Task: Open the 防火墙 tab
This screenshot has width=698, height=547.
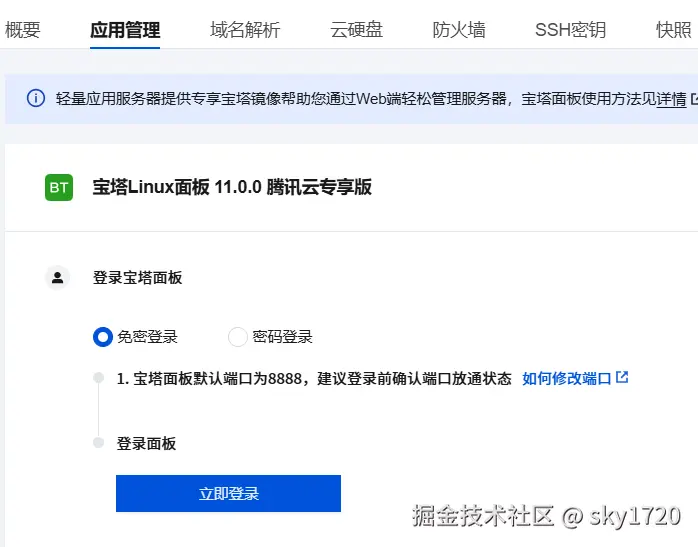Action: (459, 30)
